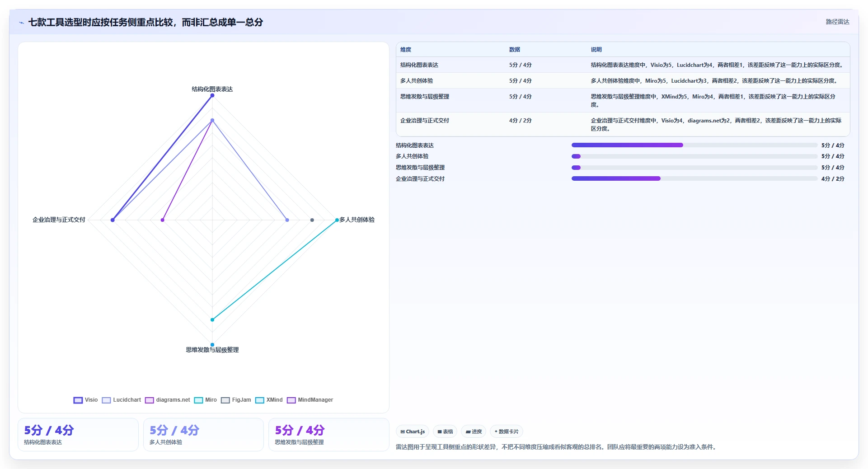
Task: Click the 多人共创体验 progress bar
Action: [x=694, y=156]
